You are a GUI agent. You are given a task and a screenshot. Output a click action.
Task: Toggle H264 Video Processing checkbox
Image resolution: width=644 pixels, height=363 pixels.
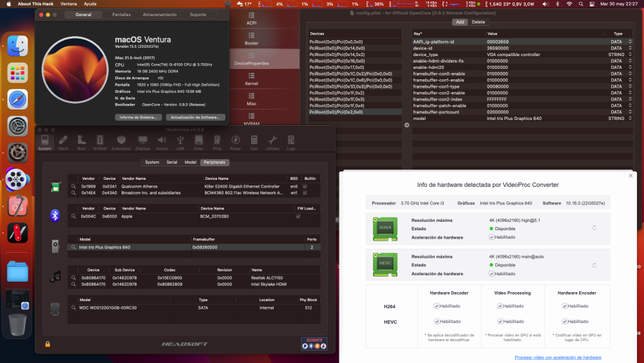click(x=500, y=306)
